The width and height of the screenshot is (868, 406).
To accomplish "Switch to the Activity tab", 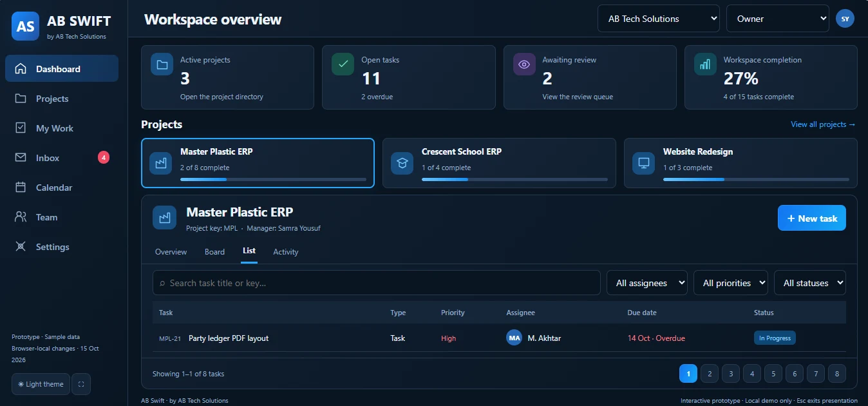I will pyautogui.click(x=286, y=252).
